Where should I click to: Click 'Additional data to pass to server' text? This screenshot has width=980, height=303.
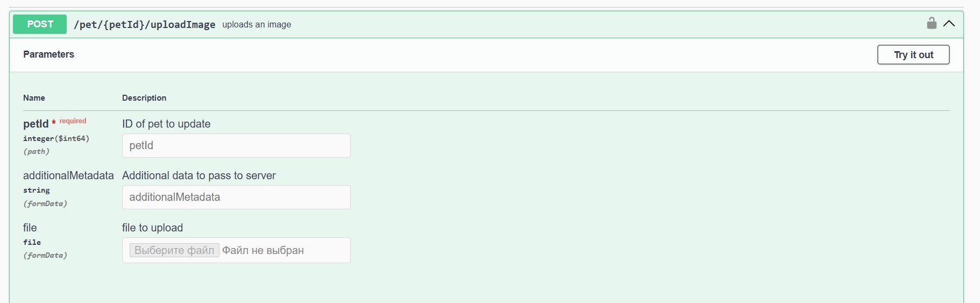[x=198, y=175]
